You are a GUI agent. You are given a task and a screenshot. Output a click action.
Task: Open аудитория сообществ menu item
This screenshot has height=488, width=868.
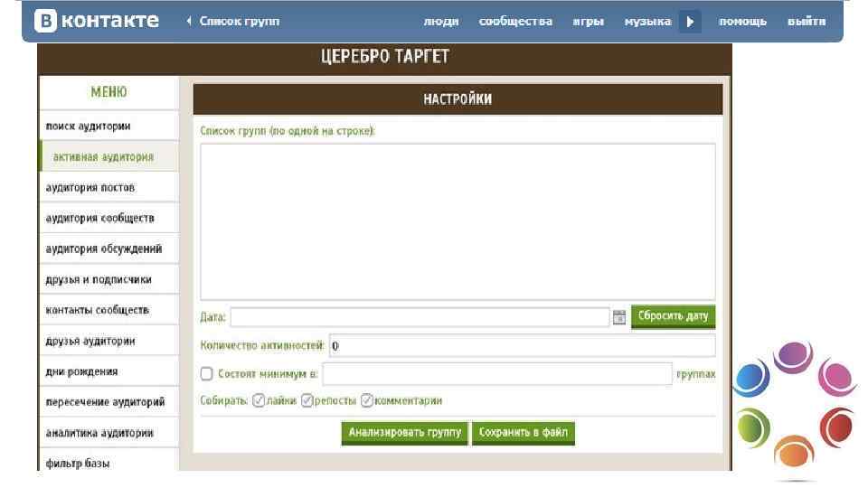pyautogui.click(x=109, y=218)
